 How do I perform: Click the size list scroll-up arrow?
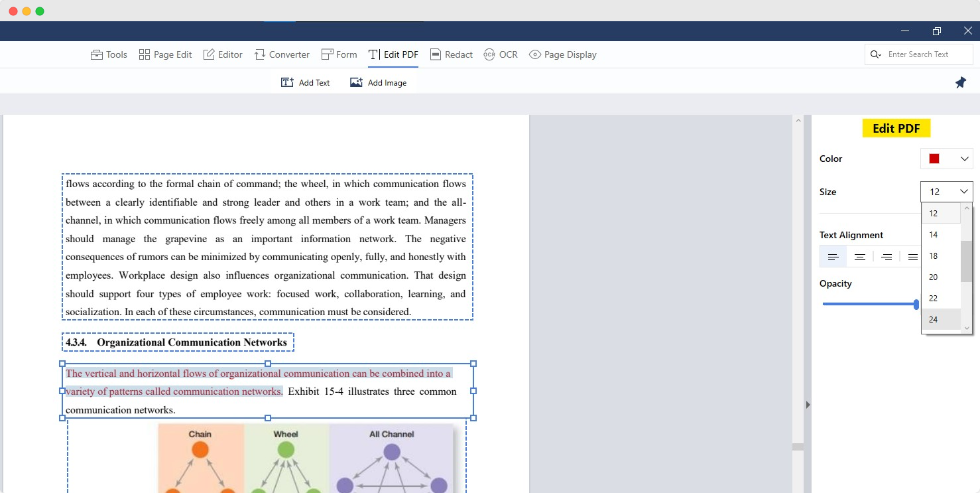tap(966, 208)
